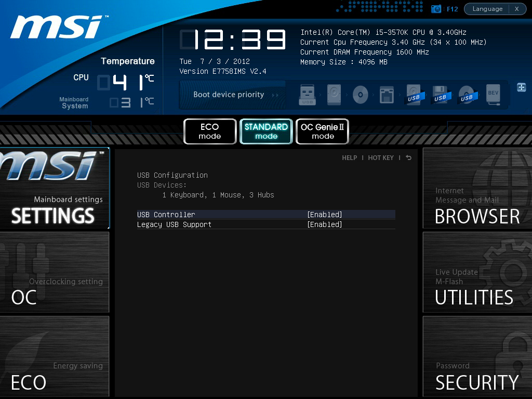Enable OC Genie II mode
This screenshot has height=399, width=532.
[323, 131]
